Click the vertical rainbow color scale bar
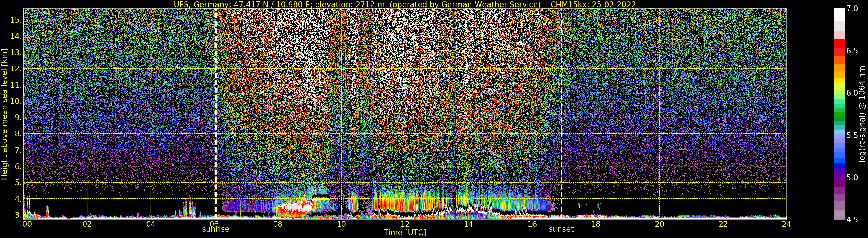The height and width of the screenshot is (238, 868). point(839,114)
